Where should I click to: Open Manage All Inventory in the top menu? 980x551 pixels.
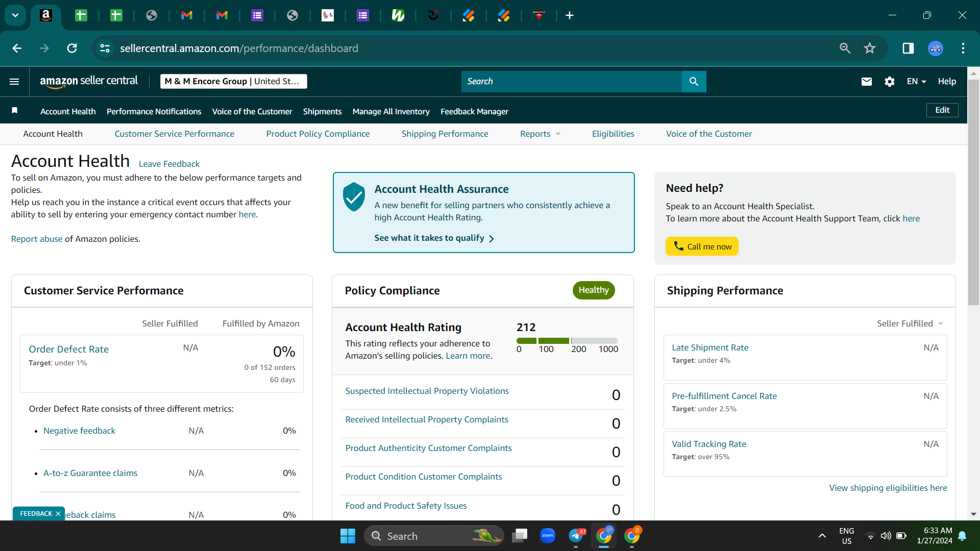[x=391, y=111]
